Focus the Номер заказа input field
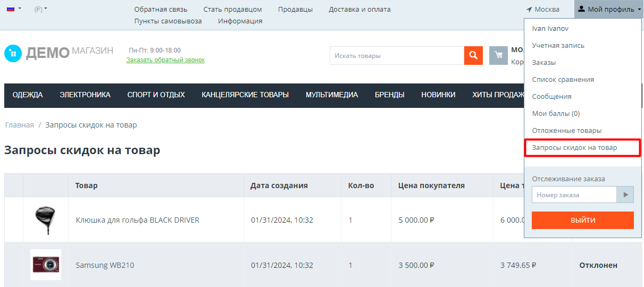The image size is (644, 287). [x=574, y=195]
